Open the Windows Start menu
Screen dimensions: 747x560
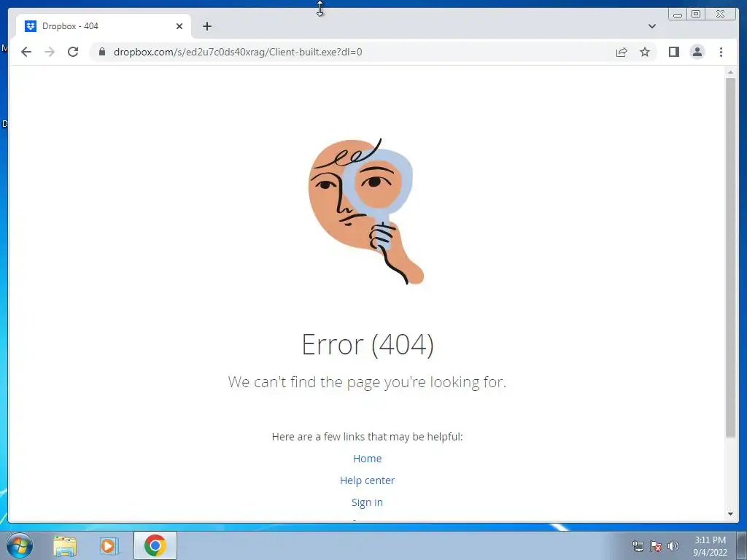(x=20, y=545)
